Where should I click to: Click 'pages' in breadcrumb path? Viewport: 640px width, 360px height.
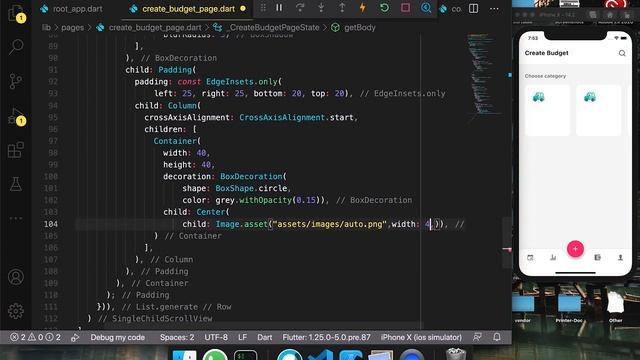[x=73, y=28]
